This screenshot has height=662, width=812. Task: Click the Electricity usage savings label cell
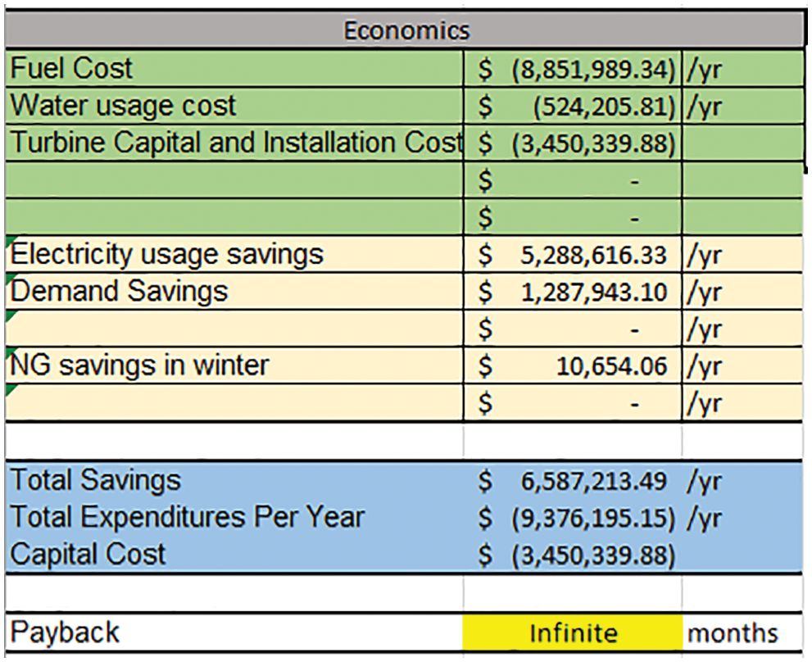coord(167,254)
